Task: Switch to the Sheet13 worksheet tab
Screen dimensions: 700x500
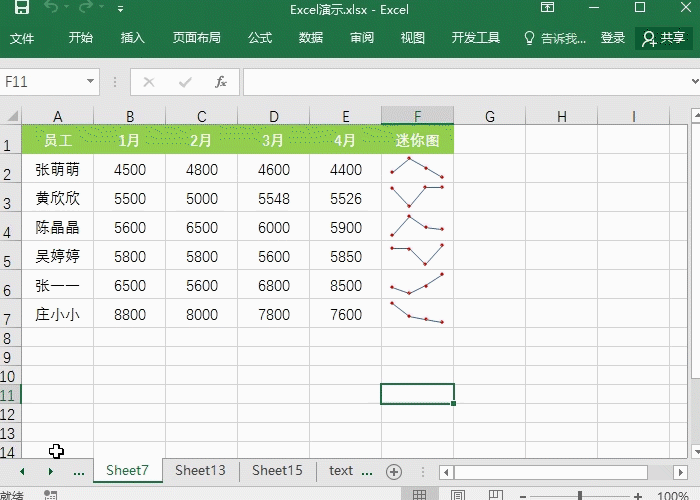Action: (200, 470)
